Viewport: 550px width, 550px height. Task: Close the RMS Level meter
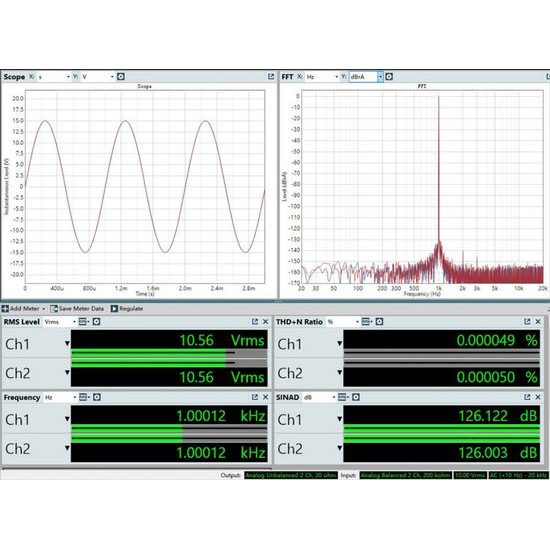(x=266, y=322)
